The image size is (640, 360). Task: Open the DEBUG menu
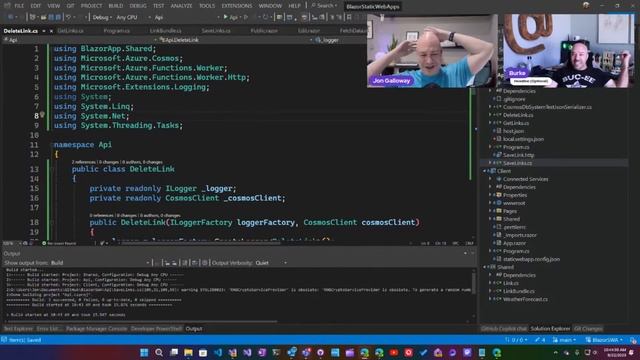point(138,6)
